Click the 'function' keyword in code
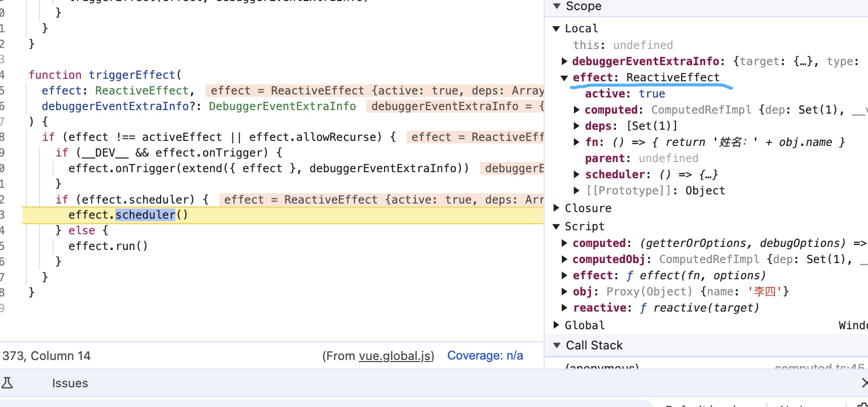The width and height of the screenshot is (868, 407). point(55,75)
